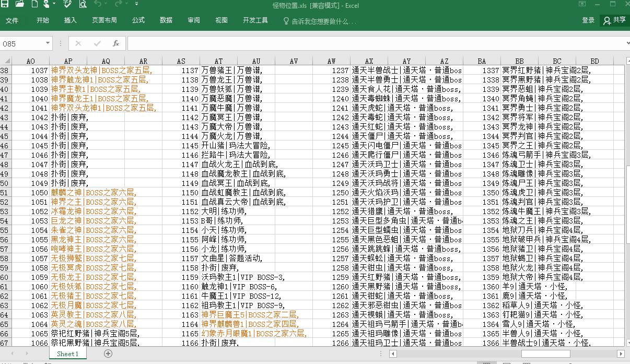Click the 共享 share button
This screenshot has height=364, width=630.
point(614,20)
